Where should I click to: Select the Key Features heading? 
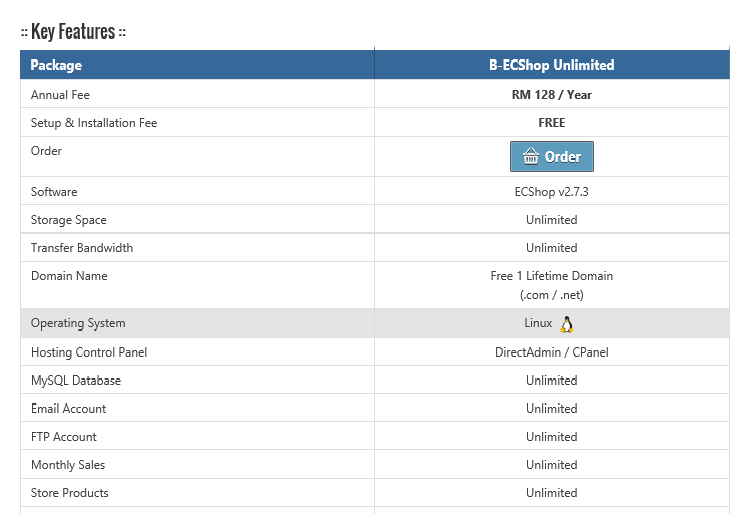click(73, 32)
